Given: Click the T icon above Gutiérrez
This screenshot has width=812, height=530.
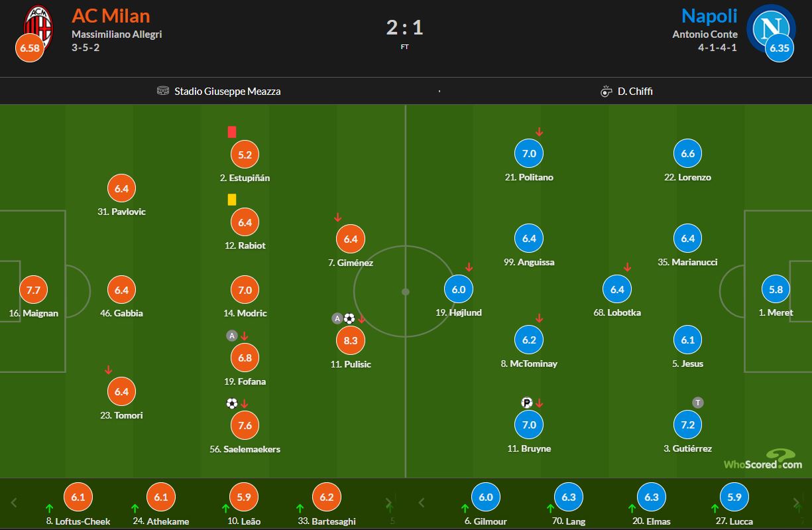Looking at the screenshot, I should point(697,403).
